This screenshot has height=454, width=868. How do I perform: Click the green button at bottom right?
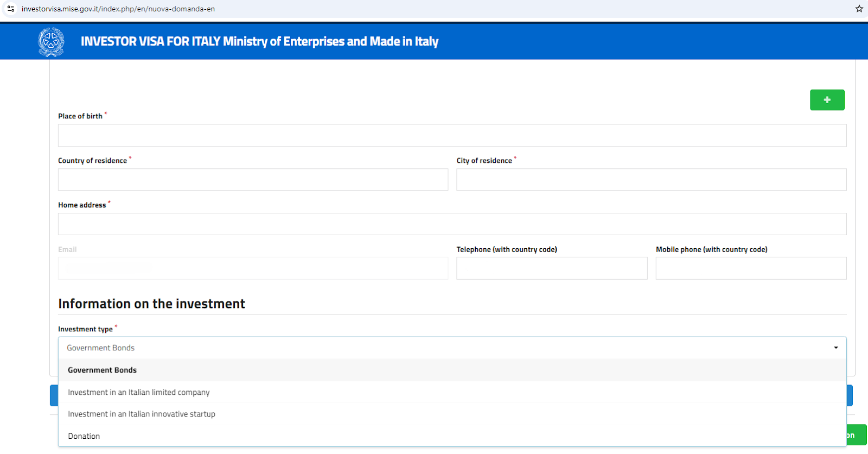coord(857,435)
